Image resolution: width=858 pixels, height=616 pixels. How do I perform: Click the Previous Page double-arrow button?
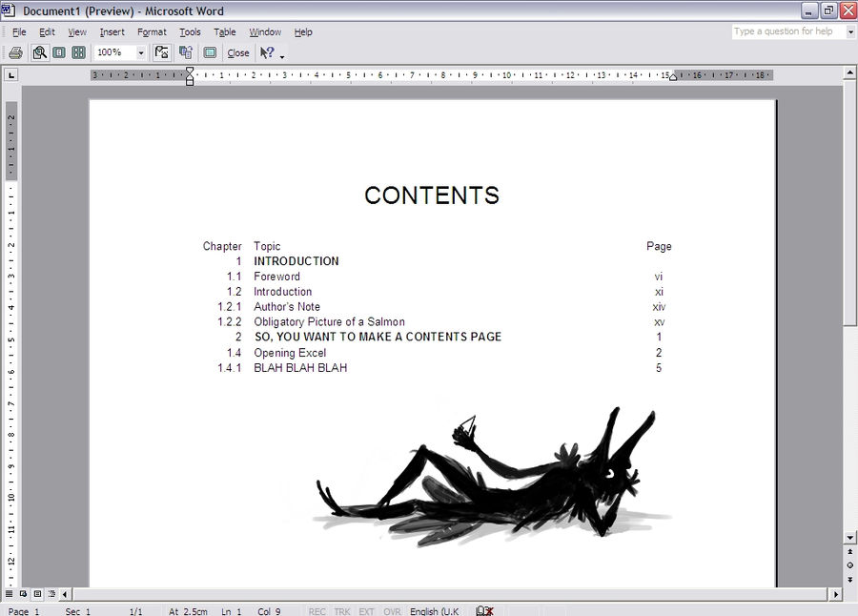coord(849,552)
